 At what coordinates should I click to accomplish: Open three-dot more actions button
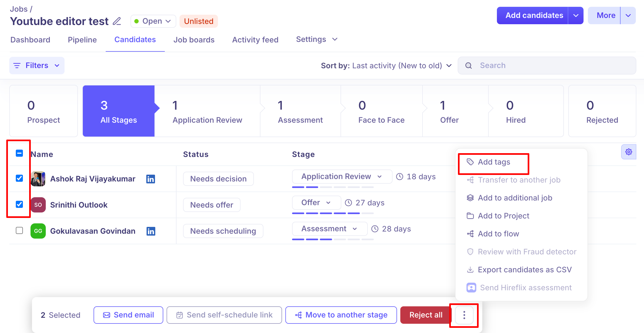[x=464, y=315]
